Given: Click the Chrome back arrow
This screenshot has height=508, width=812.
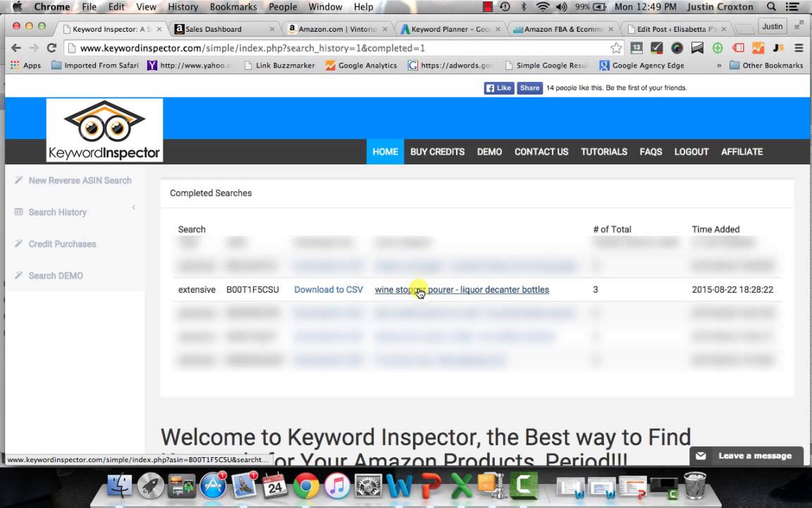Looking at the screenshot, I should click(16, 48).
